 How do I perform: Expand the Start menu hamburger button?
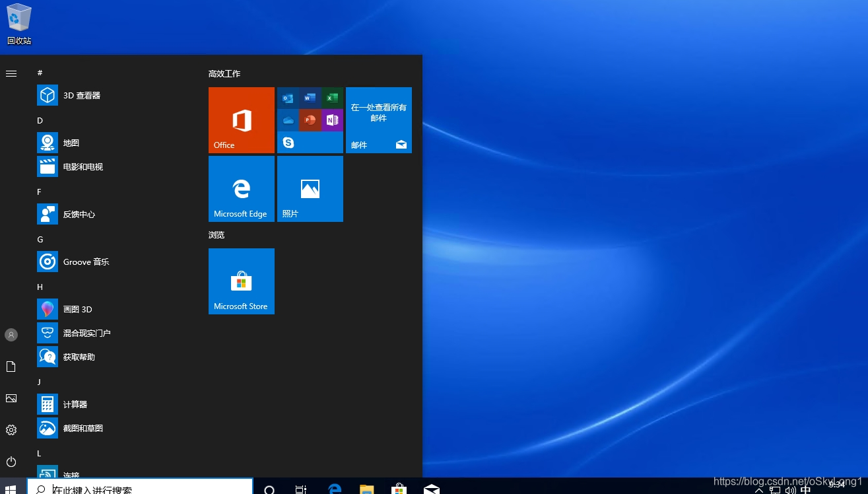(x=11, y=73)
